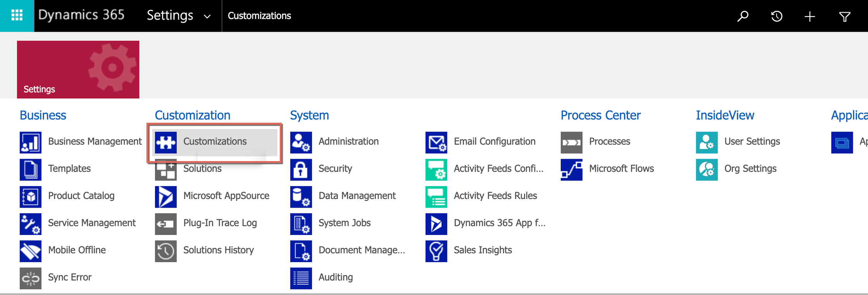Open System Jobs link
Viewport: 868px width, 295px height.
pos(344,223)
